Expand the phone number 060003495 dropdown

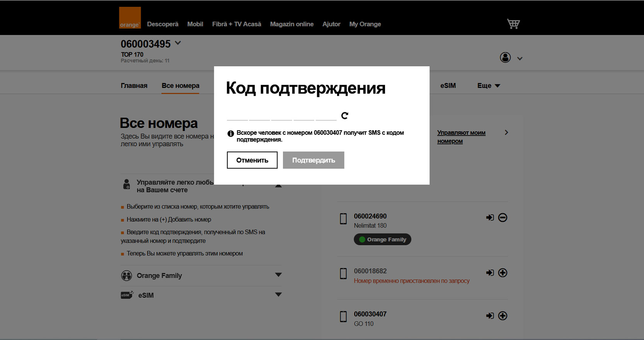178,43
